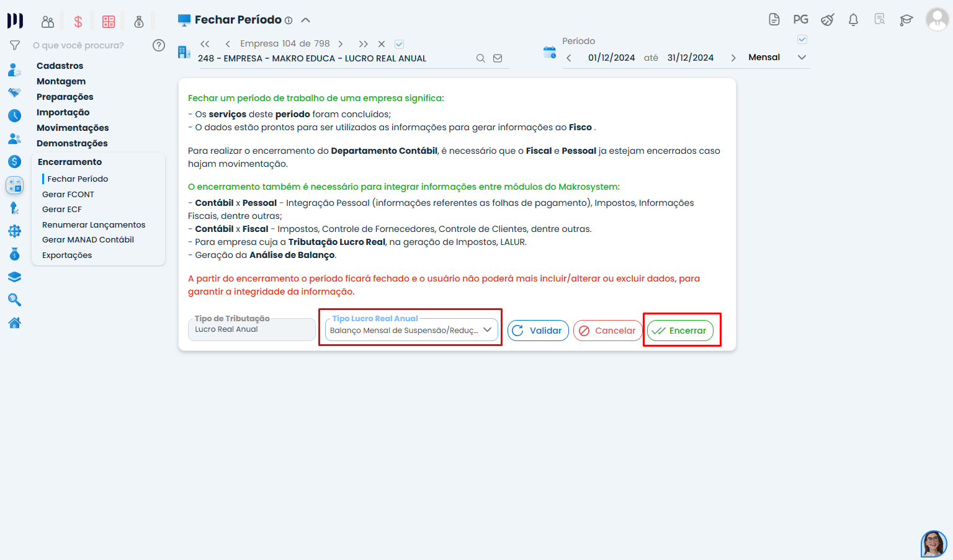Open the graduation cap training icon
The width and height of the screenshot is (953, 560).
point(906,20)
